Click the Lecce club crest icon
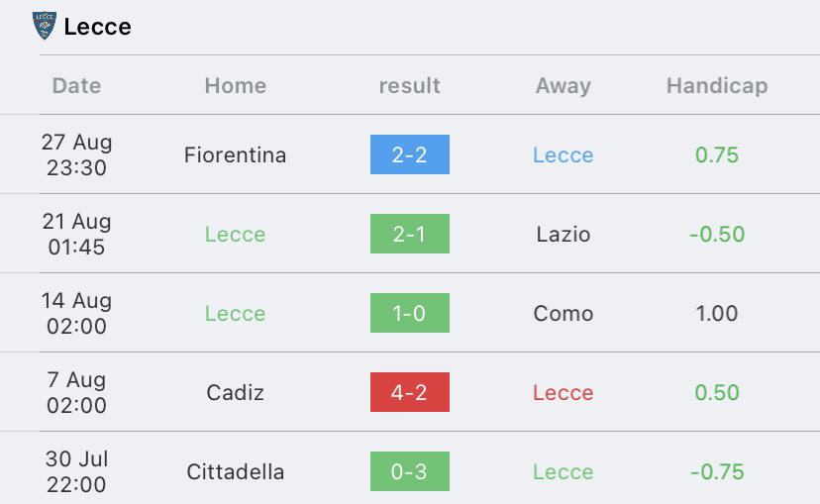The image size is (820, 504). [x=45, y=26]
